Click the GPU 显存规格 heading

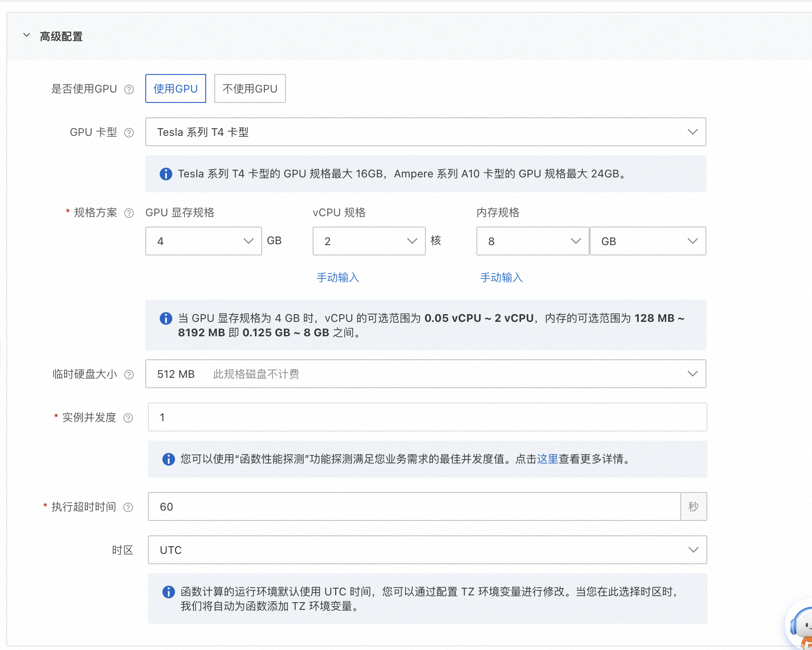[x=180, y=213]
